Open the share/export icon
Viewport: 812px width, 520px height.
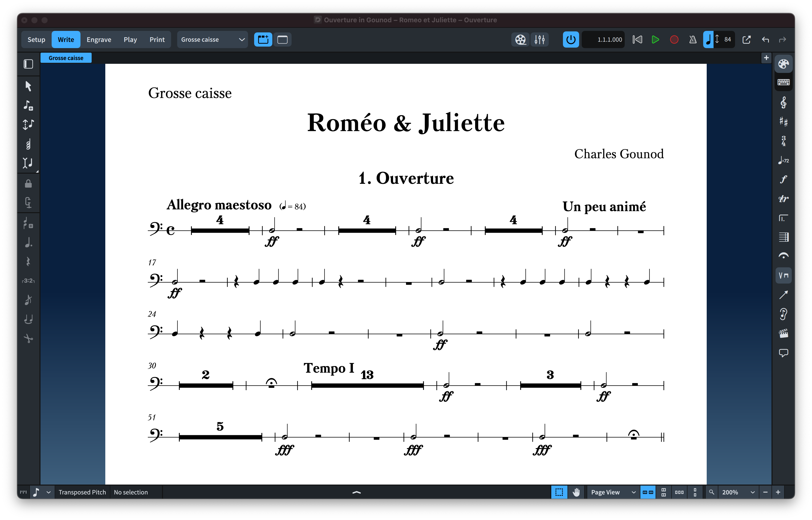(746, 39)
